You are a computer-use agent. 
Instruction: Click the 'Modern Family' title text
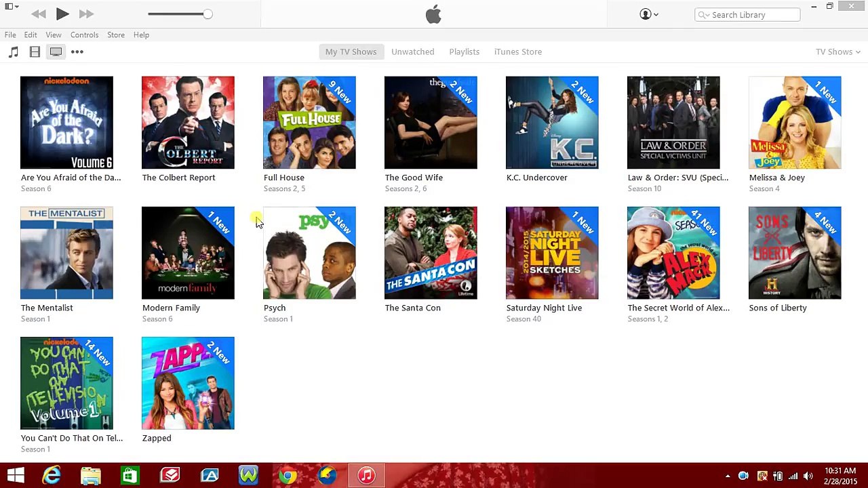[171, 308]
